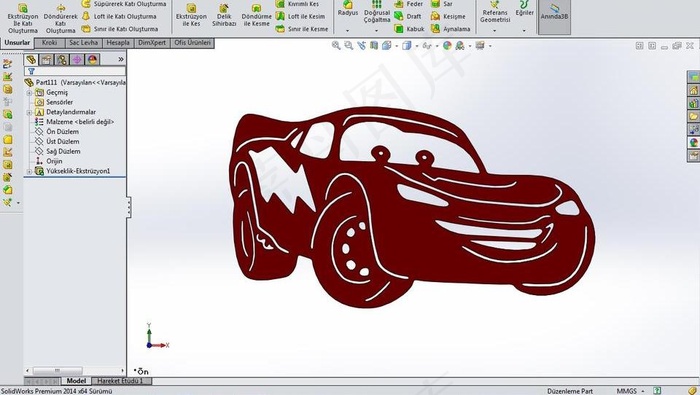Open dropdown arrow below Referans Geometrisi
Screen dimensions: 700x395
pyautogui.click(x=494, y=31)
